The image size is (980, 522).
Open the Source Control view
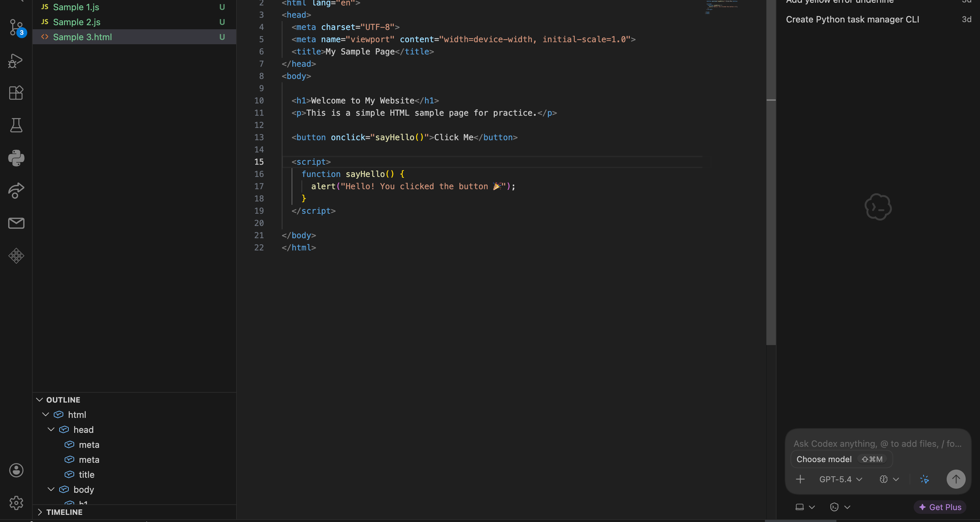tap(16, 28)
